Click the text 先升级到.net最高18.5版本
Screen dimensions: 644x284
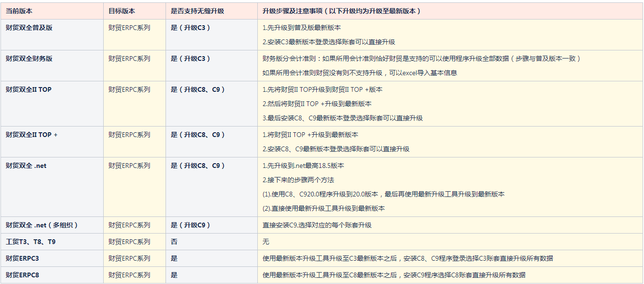tap(303, 166)
